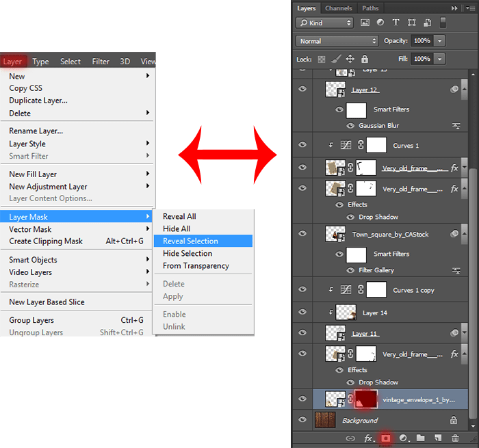Filter layers by shape layer icon
This screenshot has height=448, width=479.
[x=412, y=23]
